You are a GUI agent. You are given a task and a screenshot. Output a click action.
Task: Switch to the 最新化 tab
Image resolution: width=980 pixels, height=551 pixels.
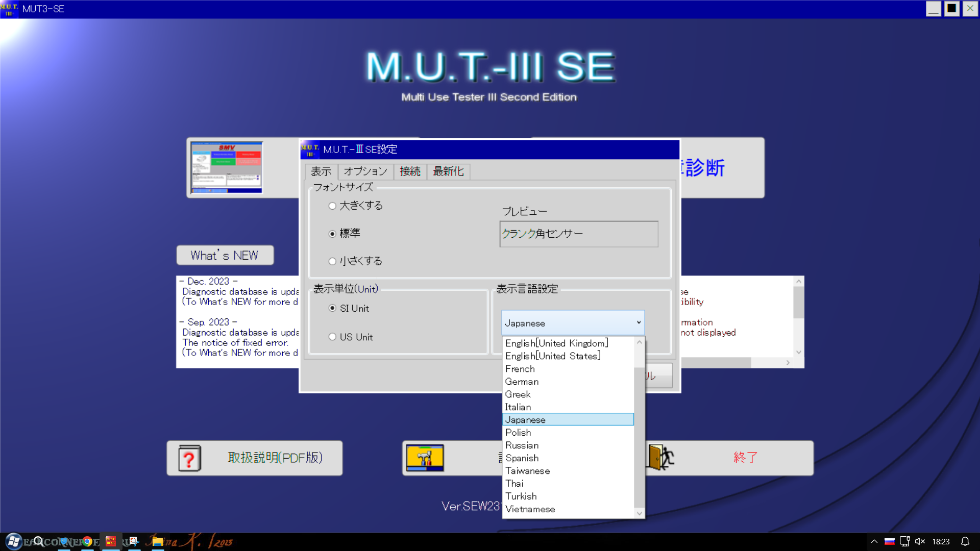click(448, 171)
